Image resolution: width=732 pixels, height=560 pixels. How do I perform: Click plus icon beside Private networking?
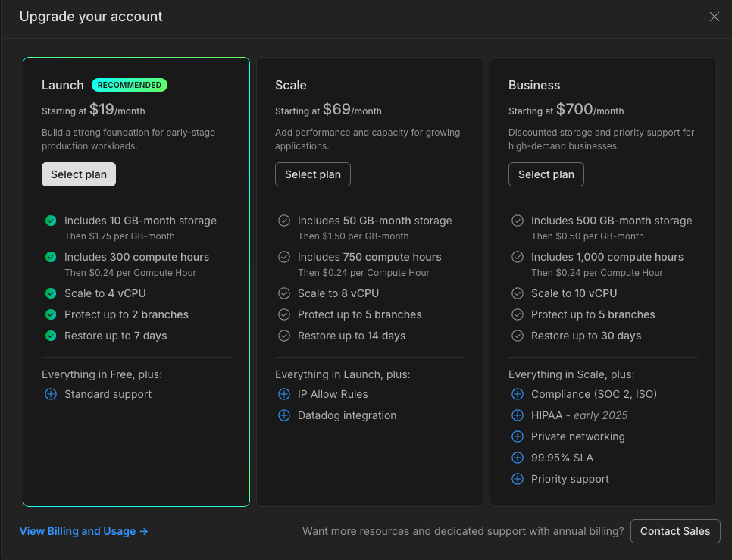coord(518,436)
